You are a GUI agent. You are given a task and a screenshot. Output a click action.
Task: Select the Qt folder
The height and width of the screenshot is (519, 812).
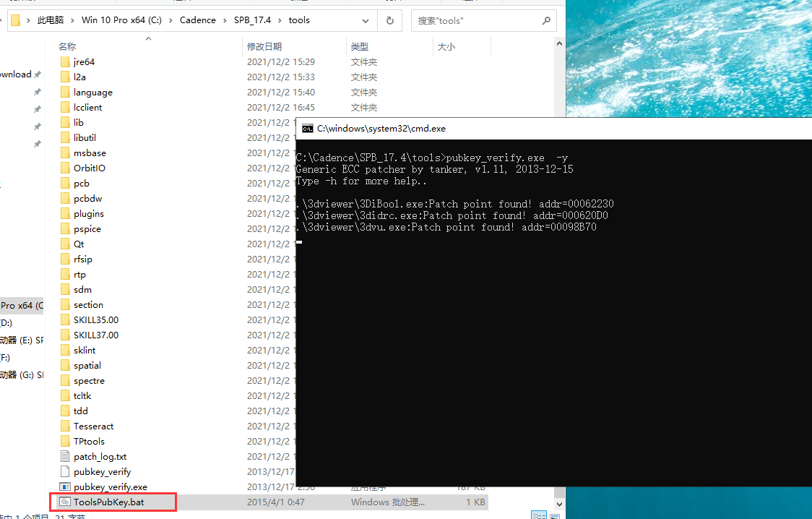tap(78, 244)
